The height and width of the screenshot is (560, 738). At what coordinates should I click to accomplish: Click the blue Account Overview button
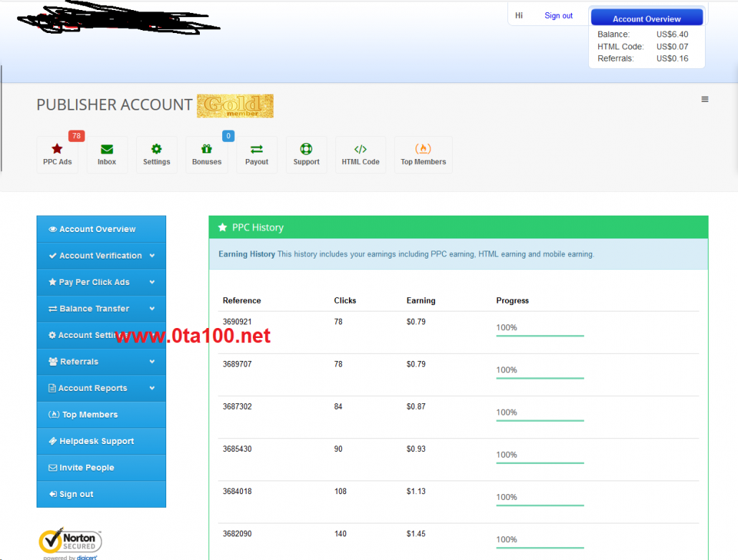[x=646, y=19]
